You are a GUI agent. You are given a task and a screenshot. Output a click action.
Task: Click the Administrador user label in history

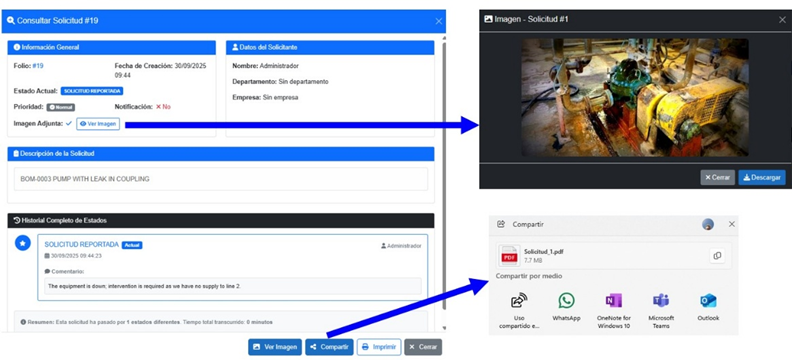401,246
